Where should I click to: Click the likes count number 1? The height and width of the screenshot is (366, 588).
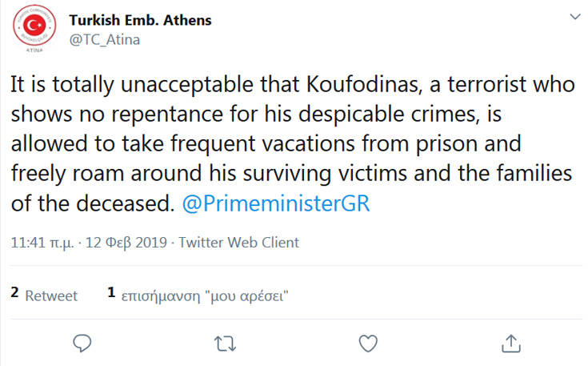[x=111, y=294]
